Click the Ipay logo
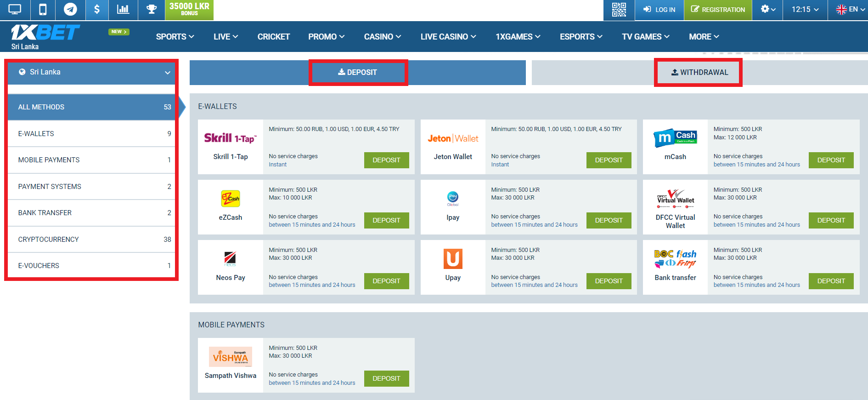 pos(453,199)
